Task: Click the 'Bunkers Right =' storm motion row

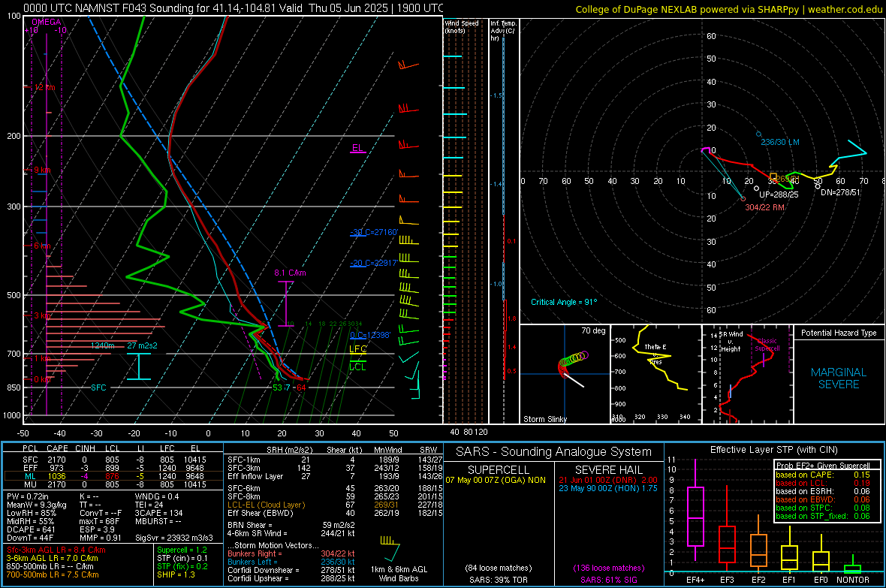Action: click(x=291, y=553)
